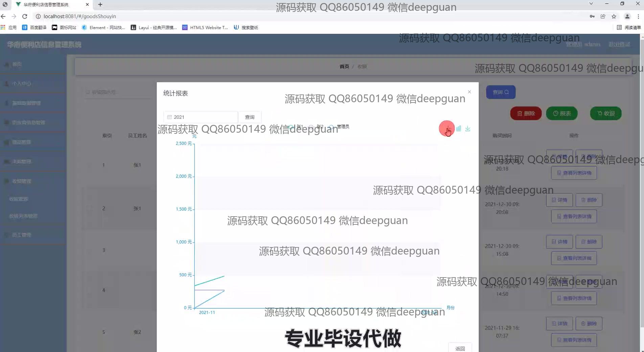Download chart as image icon

[x=468, y=129]
